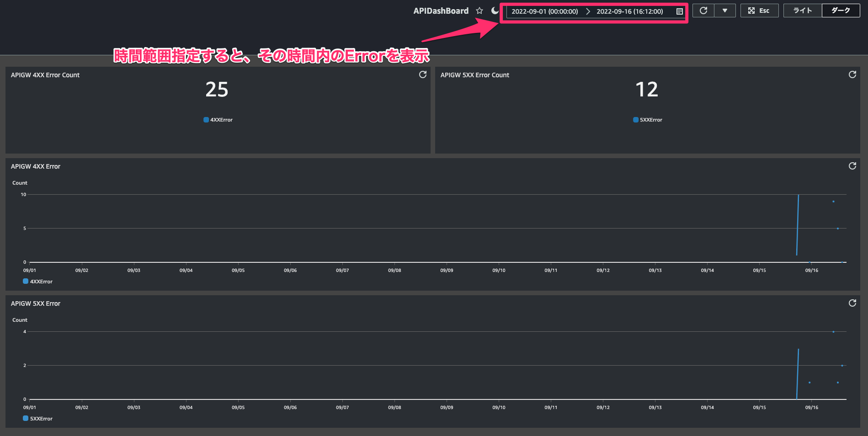Image resolution: width=868 pixels, height=436 pixels.
Task: Open the calendar icon in the time picker
Action: pos(679,11)
